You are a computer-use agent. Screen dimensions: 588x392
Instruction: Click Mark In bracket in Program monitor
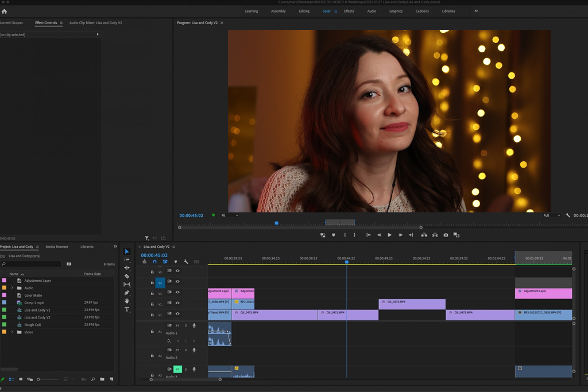(345, 235)
